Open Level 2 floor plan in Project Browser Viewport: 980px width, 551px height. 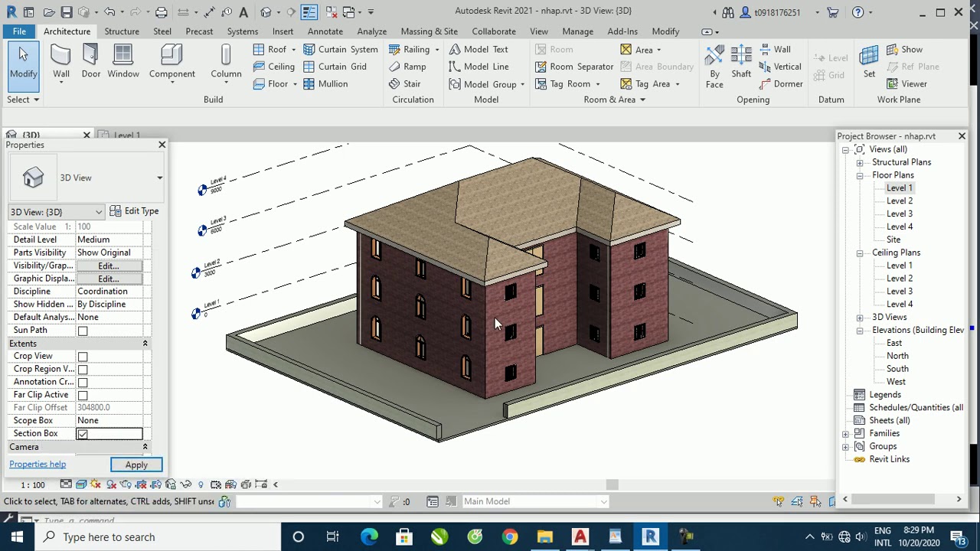pyautogui.click(x=900, y=201)
